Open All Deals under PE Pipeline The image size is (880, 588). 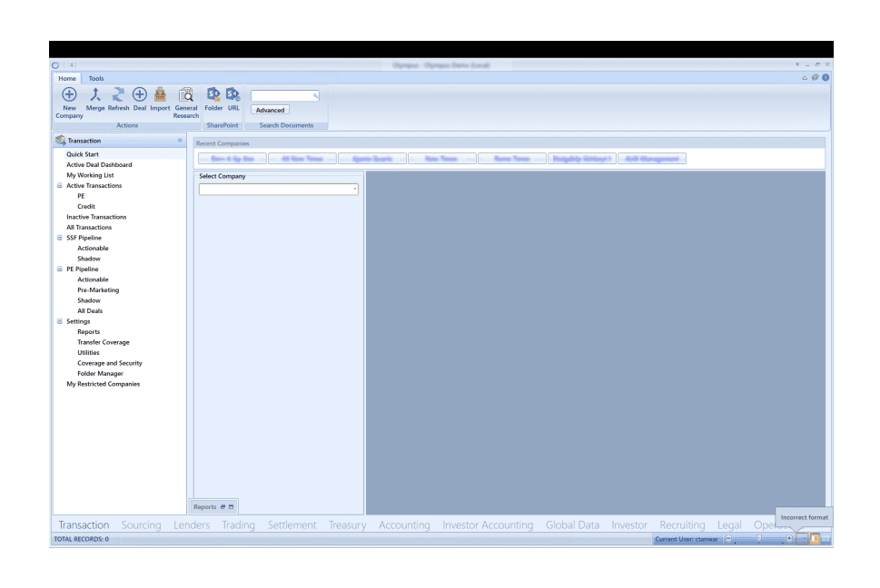[x=90, y=311]
